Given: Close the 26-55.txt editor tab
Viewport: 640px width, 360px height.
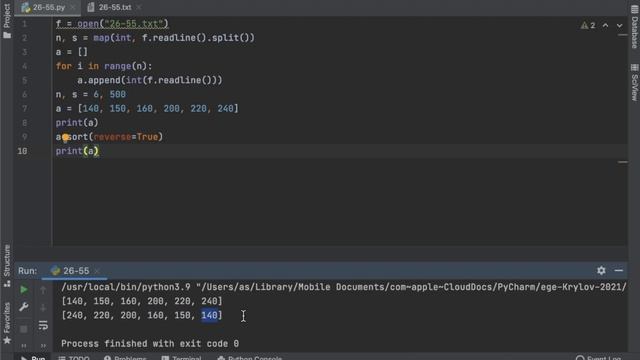Looking at the screenshot, I should [x=139, y=7].
